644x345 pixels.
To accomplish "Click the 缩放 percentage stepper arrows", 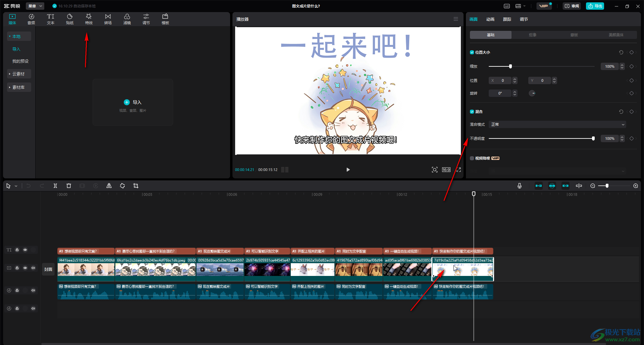I will tap(622, 66).
